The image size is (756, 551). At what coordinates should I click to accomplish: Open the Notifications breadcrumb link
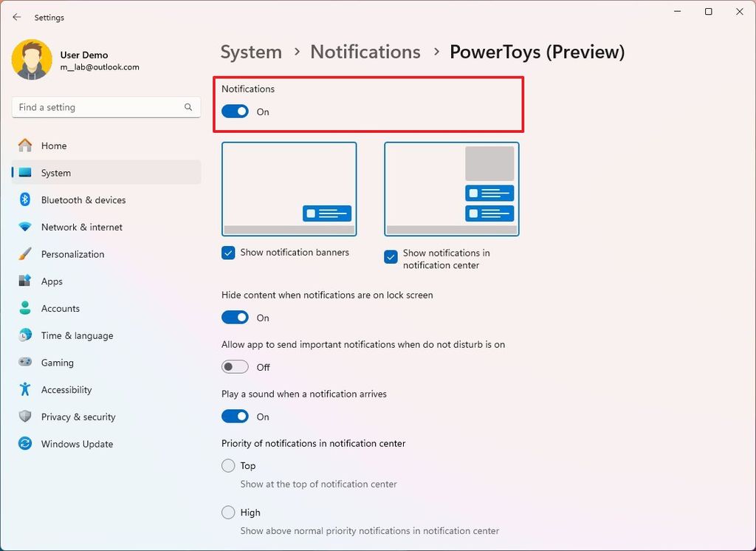click(365, 52)
